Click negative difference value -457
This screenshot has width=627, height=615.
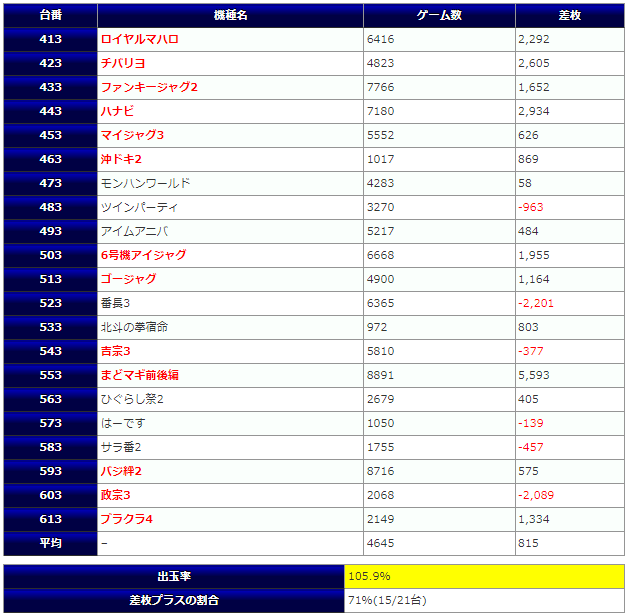click(531, 447)
